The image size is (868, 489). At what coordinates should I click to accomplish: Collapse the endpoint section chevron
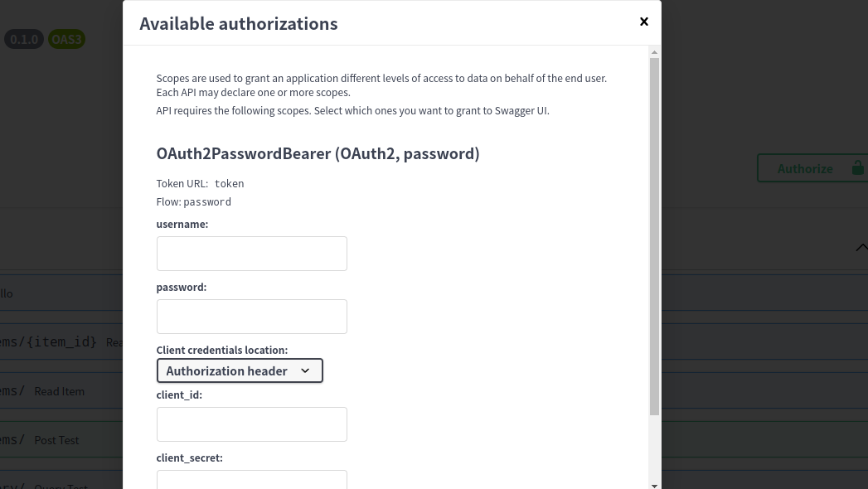[860, 248]
